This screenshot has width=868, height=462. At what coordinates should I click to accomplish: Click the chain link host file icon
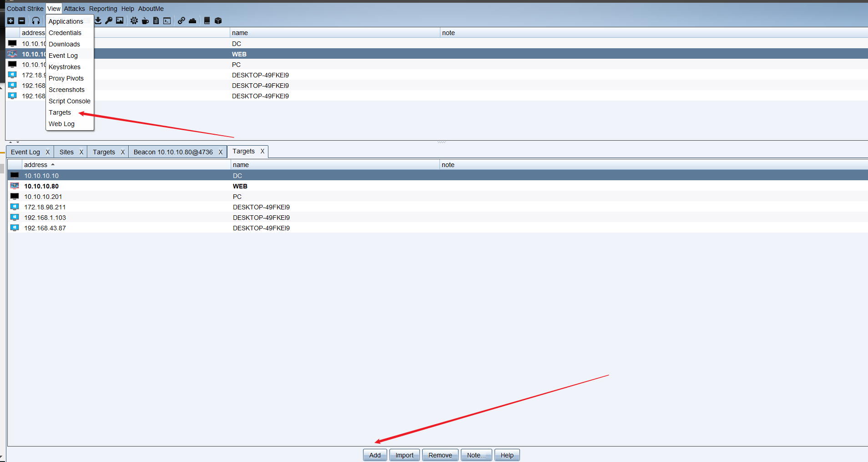(x=182, y=21)
